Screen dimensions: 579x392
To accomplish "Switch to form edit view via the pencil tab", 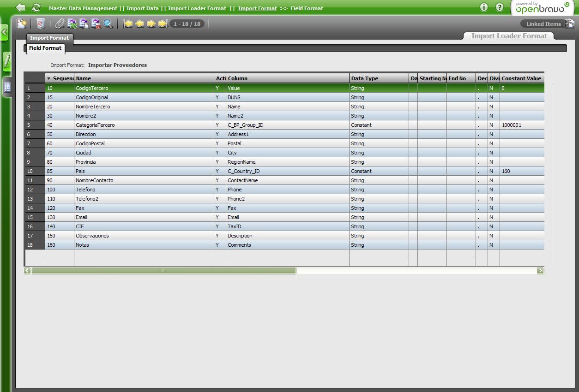I will [7, 61].
